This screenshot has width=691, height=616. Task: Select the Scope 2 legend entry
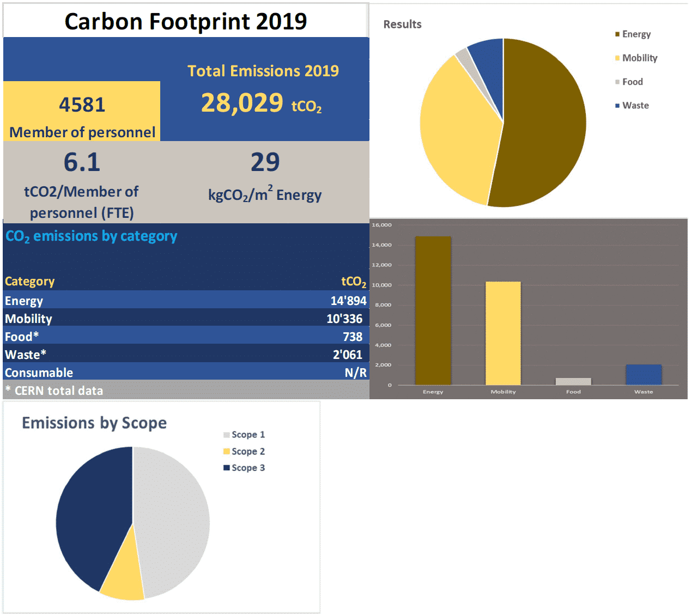tap(244, 452)
